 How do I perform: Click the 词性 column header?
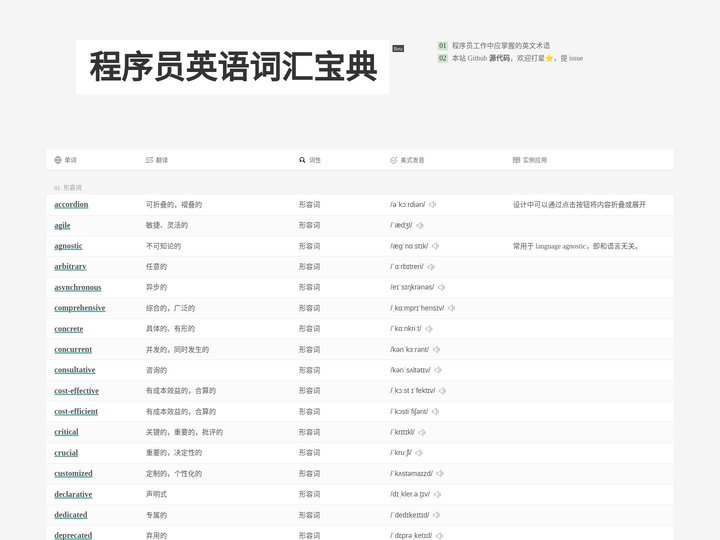click(x=315, y=160)
